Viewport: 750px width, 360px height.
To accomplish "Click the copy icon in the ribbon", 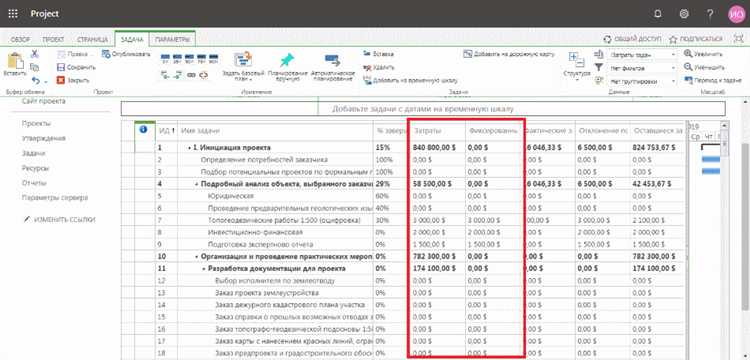I will [x=34, y=67].
